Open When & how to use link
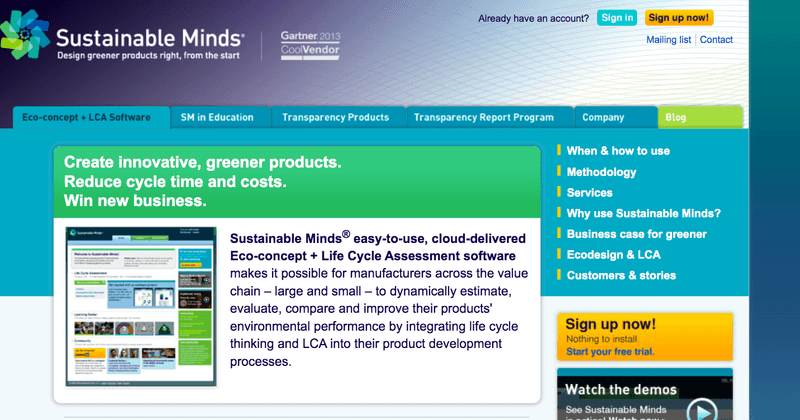 [617, 151]
